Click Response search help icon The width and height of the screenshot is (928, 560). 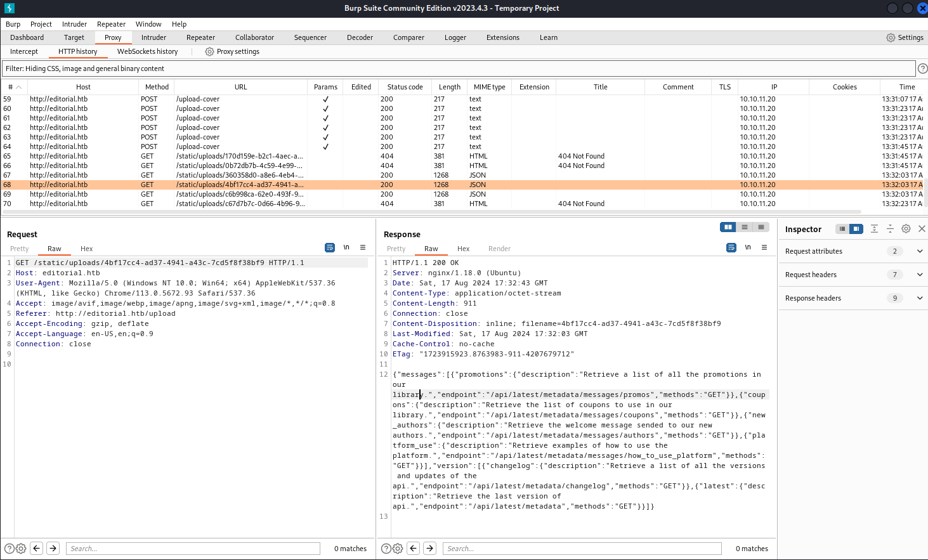click(386, 549)
